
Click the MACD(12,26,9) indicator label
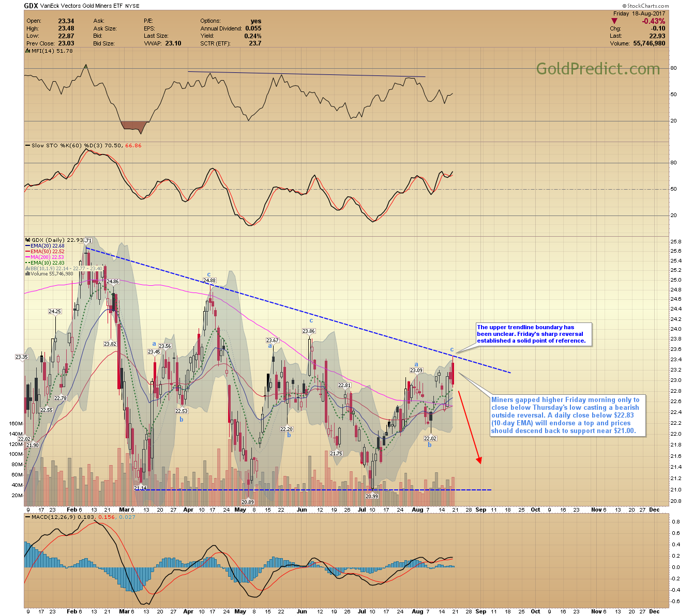(57, 517)
